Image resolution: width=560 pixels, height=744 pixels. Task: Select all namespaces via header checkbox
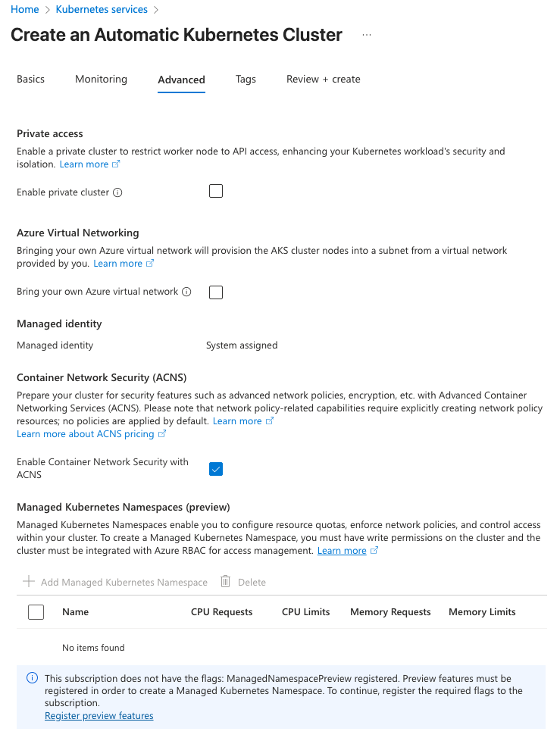36,611
